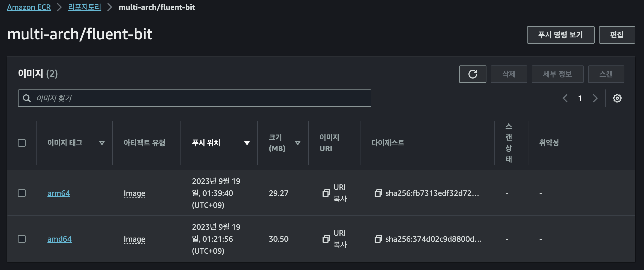This screenshot has height=270, width=644.
Task: Go to previous page arrow
Action: click(x=565, y=98)
